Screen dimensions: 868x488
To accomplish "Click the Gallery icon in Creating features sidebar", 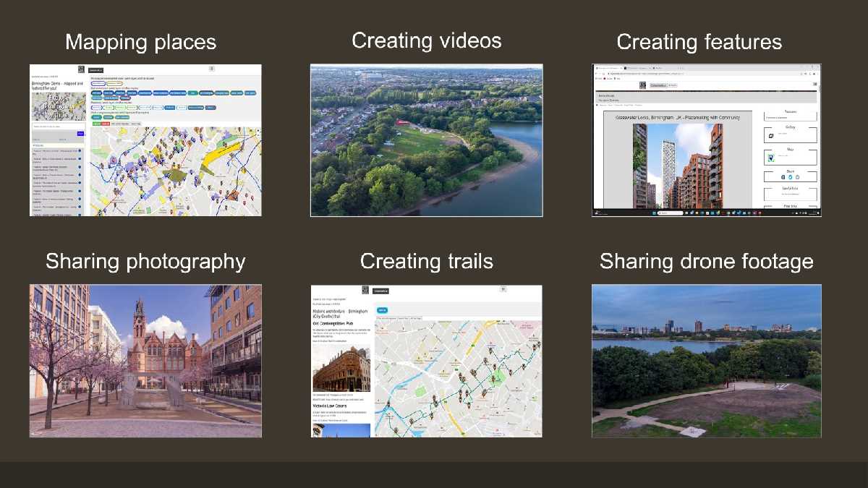I will [x=770, y=137].
